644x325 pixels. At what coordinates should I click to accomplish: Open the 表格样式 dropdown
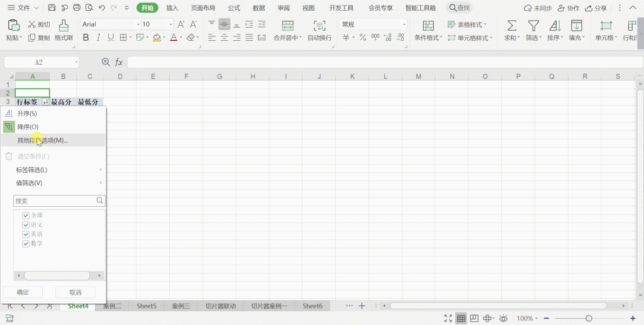(467, 25)
